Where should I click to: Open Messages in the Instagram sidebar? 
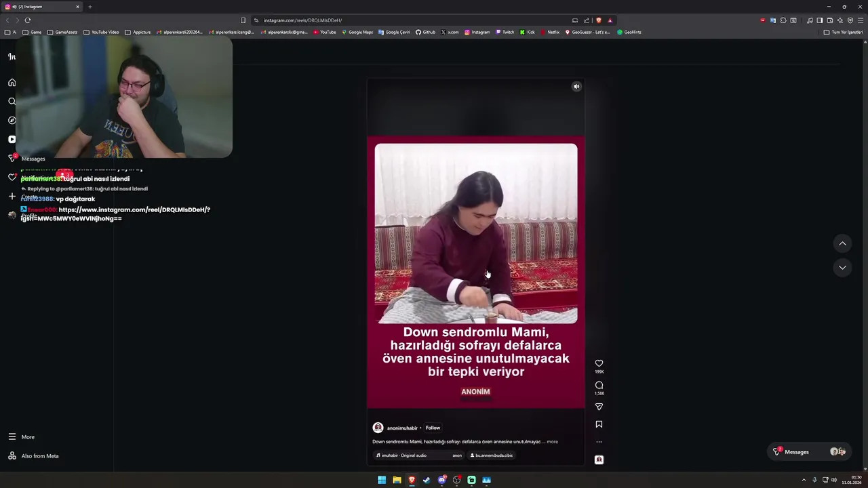click(x=27, y=159)
